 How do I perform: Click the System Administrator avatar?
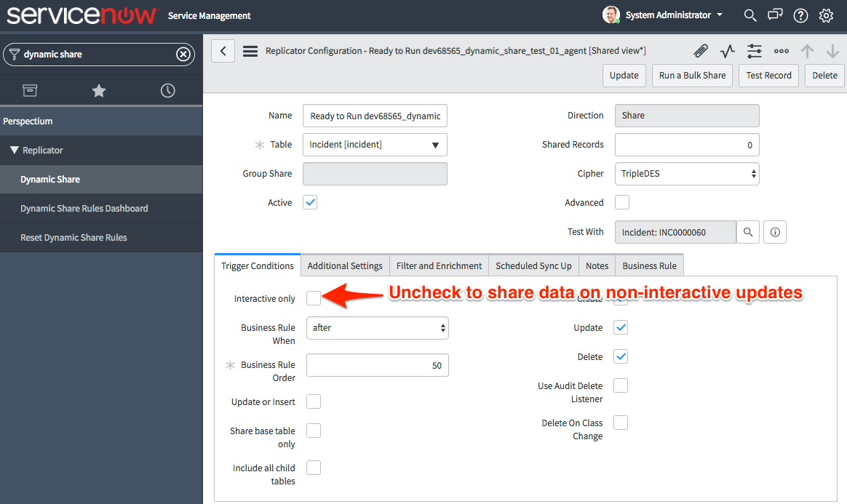click(x=611, y=15)
